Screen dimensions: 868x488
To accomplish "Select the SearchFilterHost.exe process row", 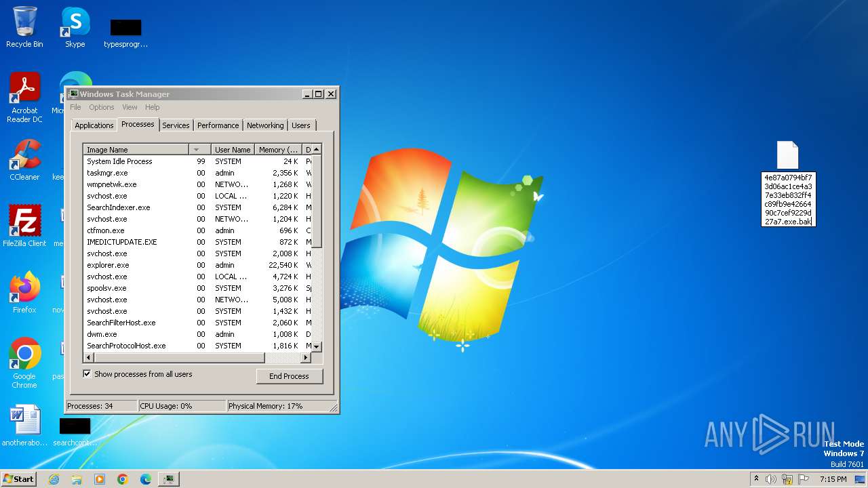I will 197,323.
